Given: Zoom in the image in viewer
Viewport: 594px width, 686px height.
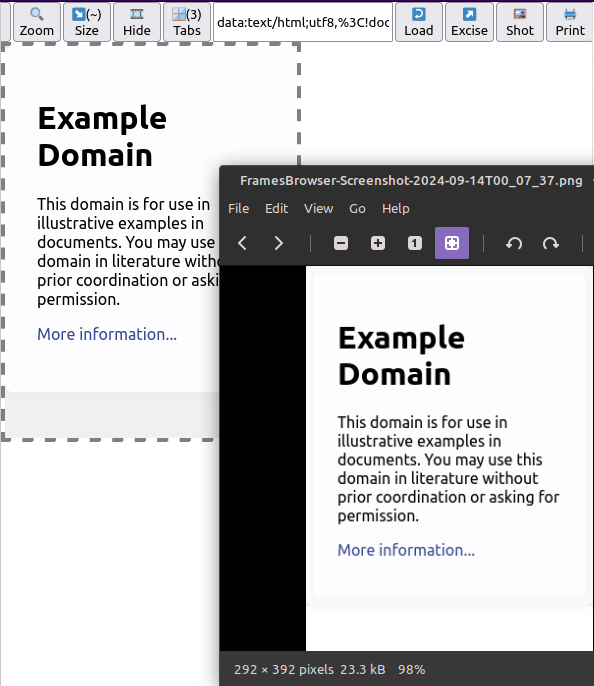Looking at the screenshot, I should pos(378,243).
